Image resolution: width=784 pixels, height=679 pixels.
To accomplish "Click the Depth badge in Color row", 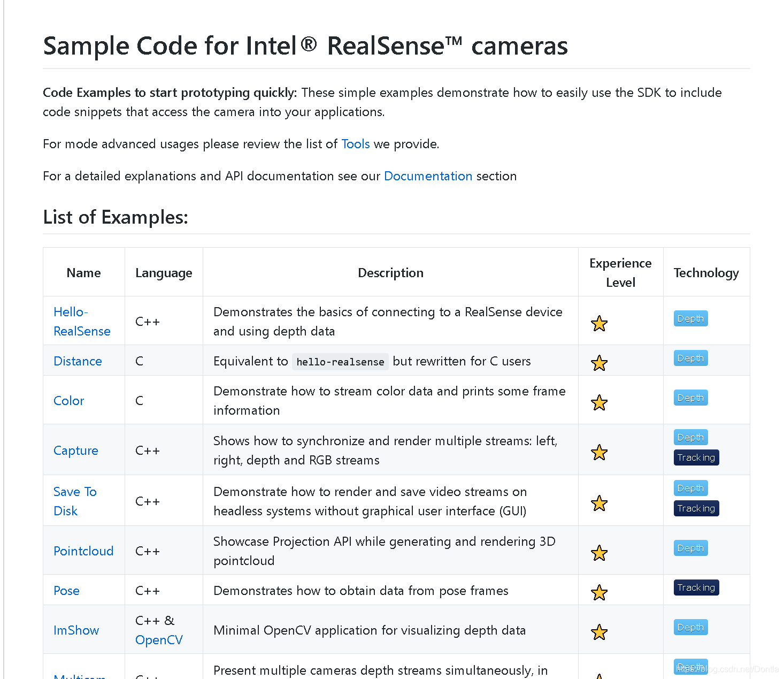I will point(690,398).
